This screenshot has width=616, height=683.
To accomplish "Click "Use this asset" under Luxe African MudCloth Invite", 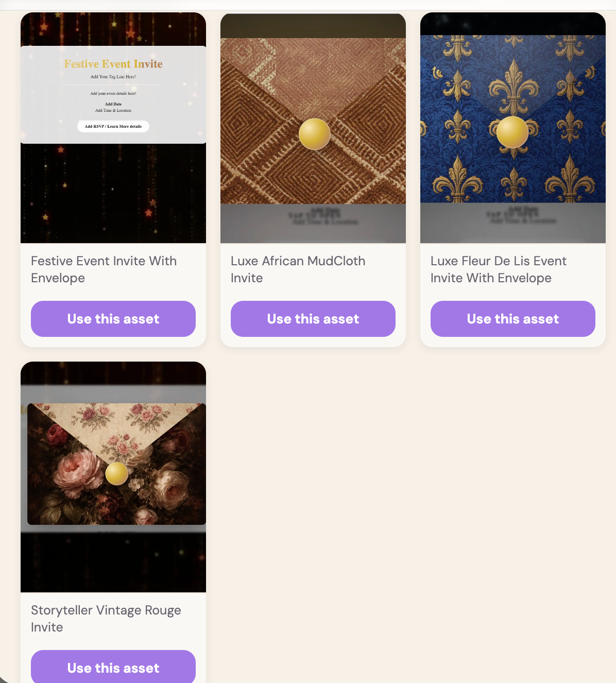I will (313, 319).
